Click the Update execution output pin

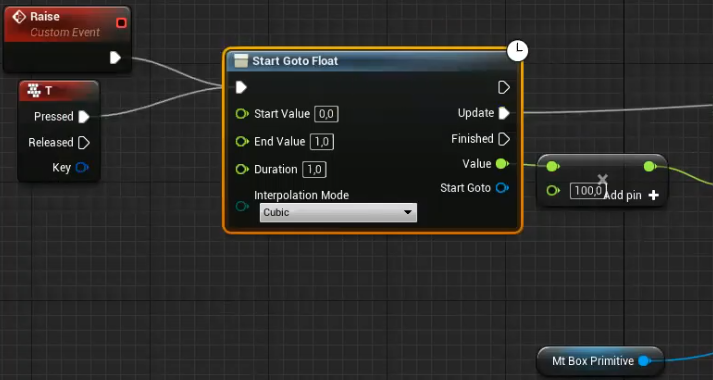coord(504,113)
